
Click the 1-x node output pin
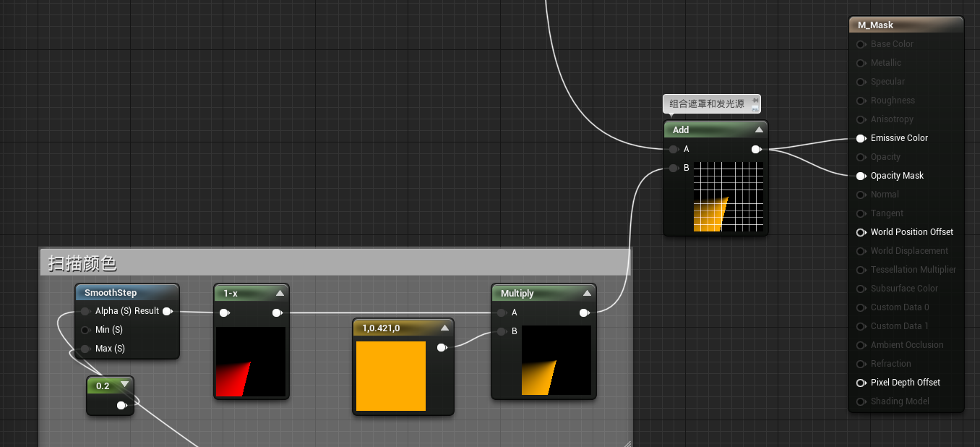(x=278, y=312)
